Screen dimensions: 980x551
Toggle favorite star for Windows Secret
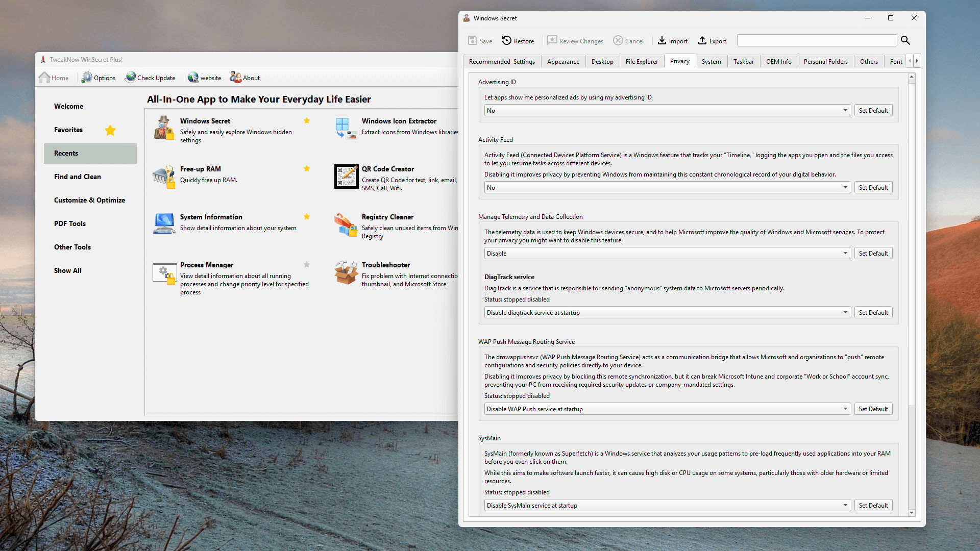(x=307, y=121)
